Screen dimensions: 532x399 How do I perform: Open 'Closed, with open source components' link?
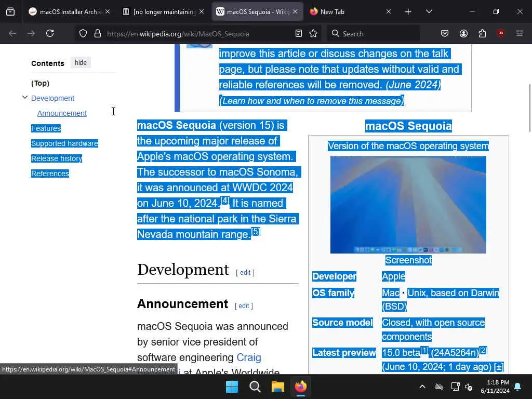(433, 322)
